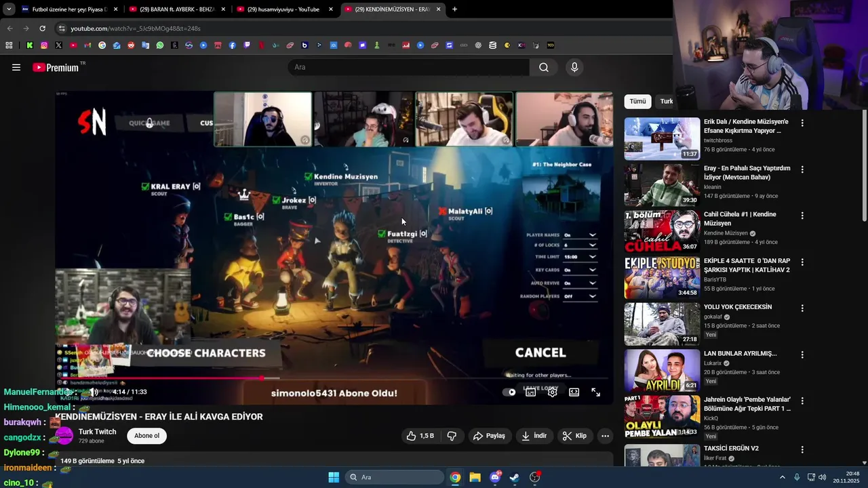The image size is (868, 488).
Task: Open File Explorer from the taskbar
Action: point(475,477)
